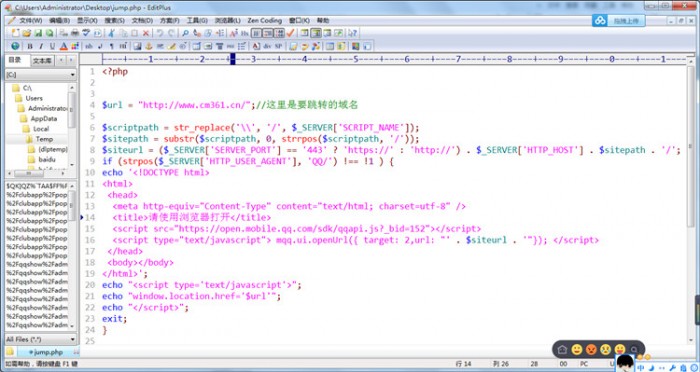The image size is (700, 372).
Task: Click the line 14 title text
Action: [x=192, y=217]
